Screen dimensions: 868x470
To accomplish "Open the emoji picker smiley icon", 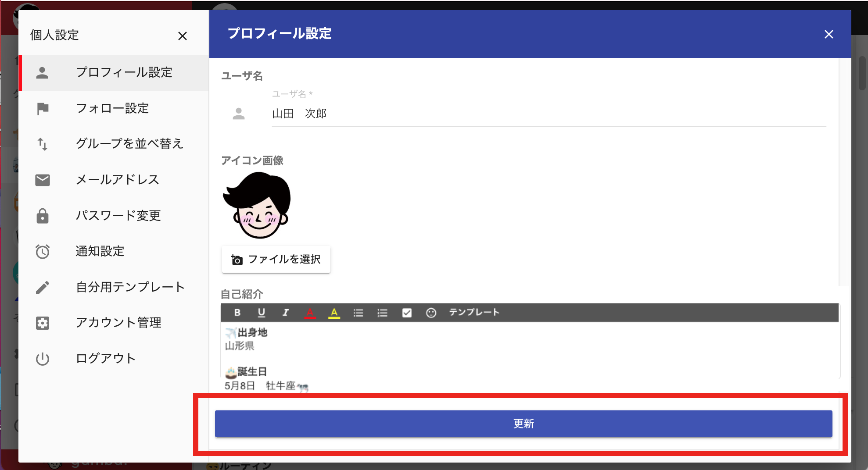I will [x=431, y=313].
